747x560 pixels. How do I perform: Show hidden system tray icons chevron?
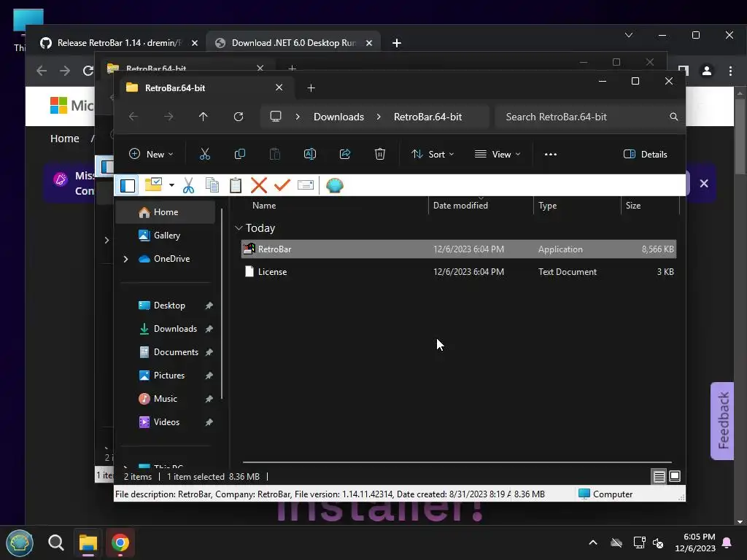pyautogui.click(x=593, y=542)
